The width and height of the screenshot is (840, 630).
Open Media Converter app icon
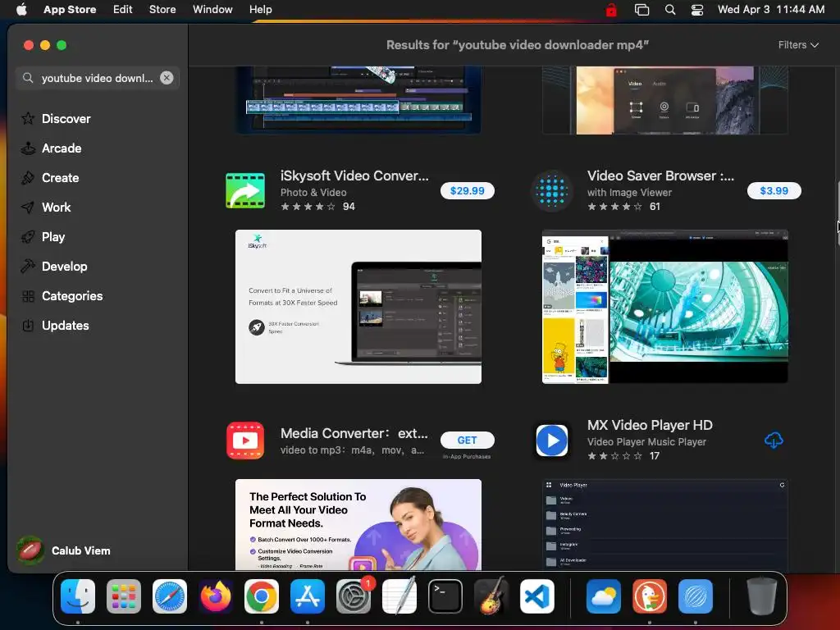pos(245,441)
